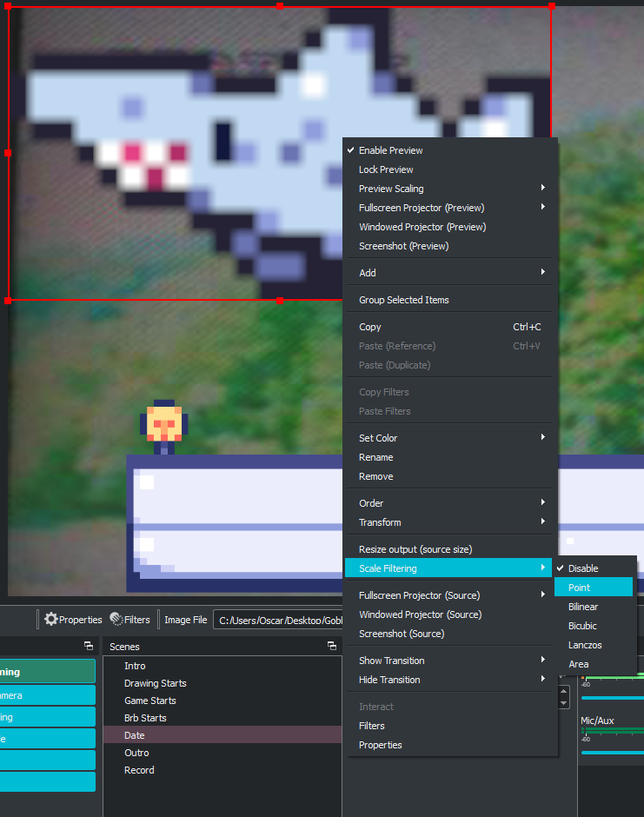Viewport: 644px width, 817px height.
Task: Expand Scale Filtering submenu
Action: 449,568
